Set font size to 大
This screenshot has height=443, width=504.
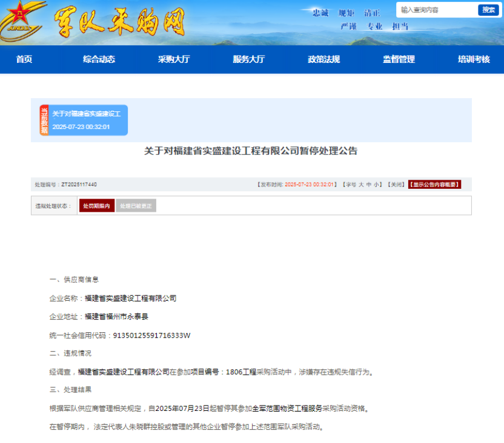(x=361, y=185)
